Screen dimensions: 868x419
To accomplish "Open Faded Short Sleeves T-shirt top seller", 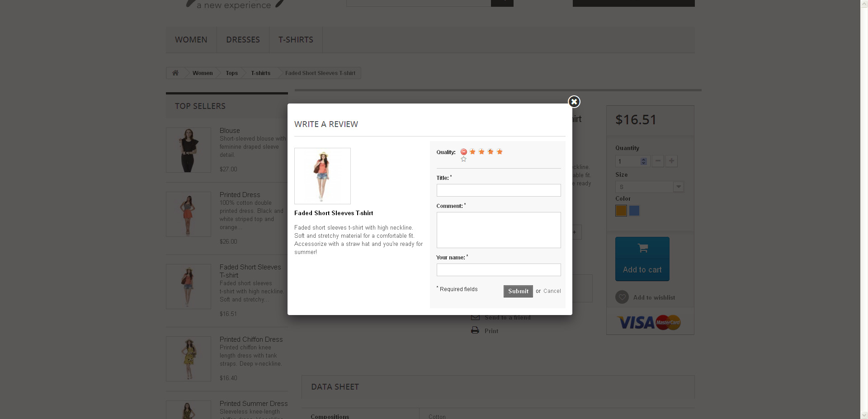I will 250,271.
